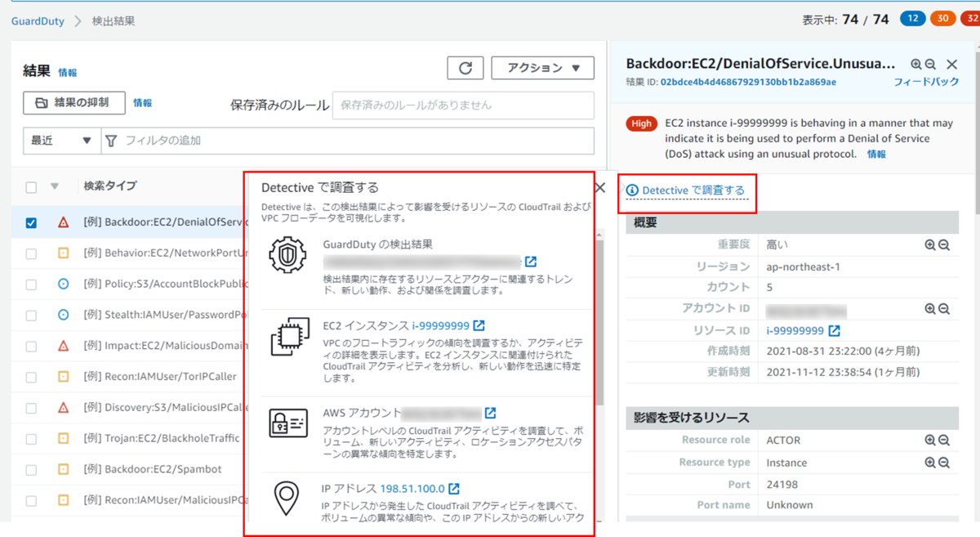
Task: Click zoom-out filter for Resource type row
Action: pyautogui.click(x=944, y=462)
